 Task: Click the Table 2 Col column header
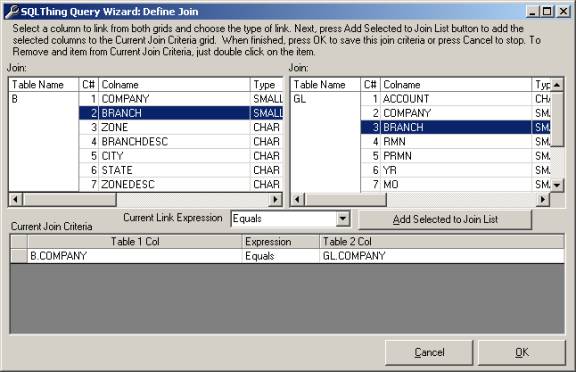(442, 242)
